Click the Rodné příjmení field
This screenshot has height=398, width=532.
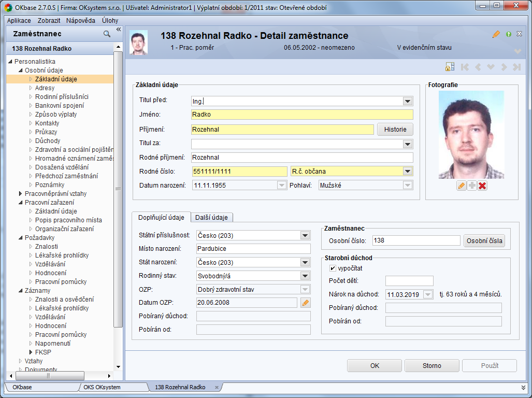[302, 158]
